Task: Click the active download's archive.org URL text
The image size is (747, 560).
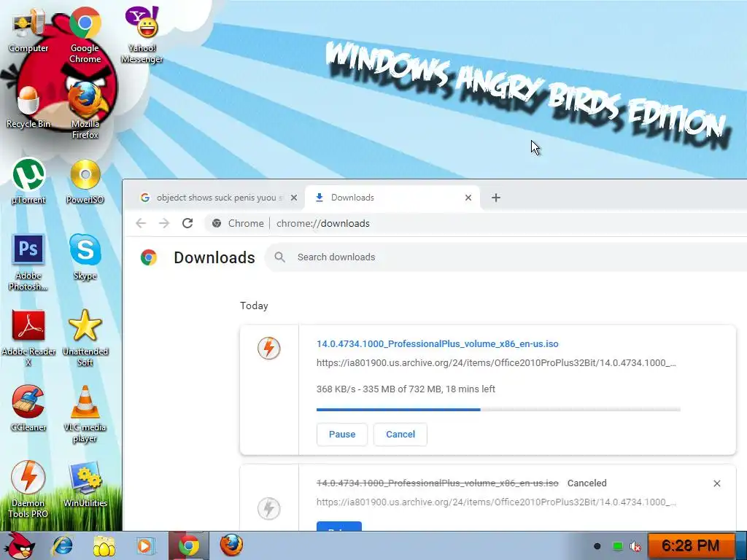Action: [x=496, y=363]
